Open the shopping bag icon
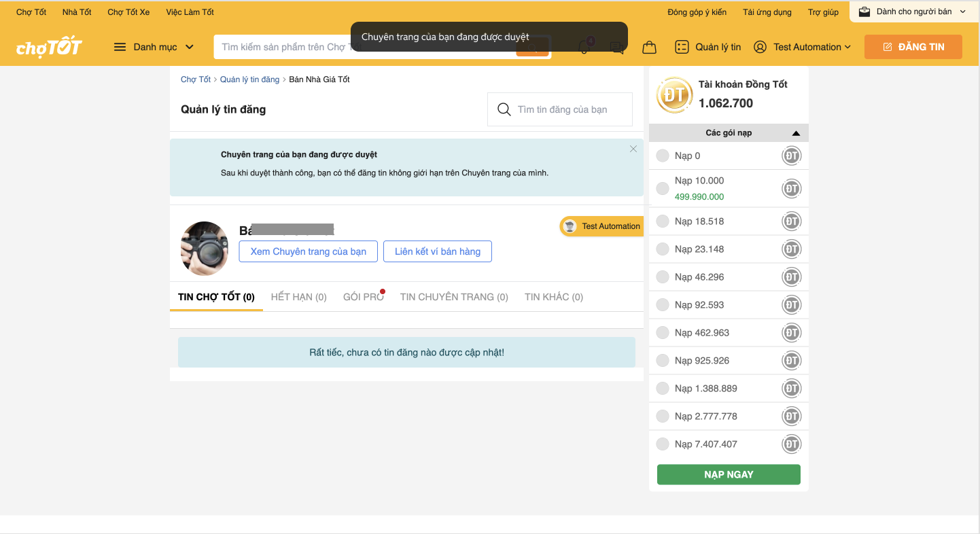The width and height of the screenshot is (980, 534). click(649, 47)
